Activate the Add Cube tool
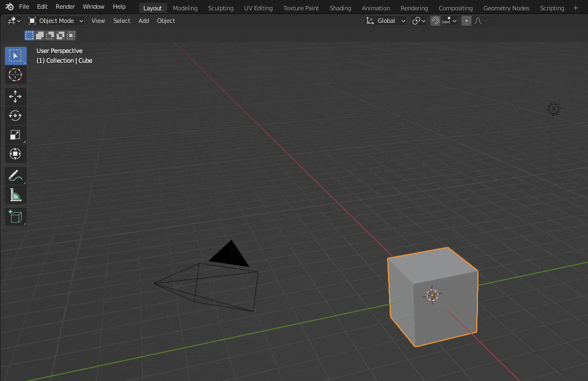This screenshot has width=588, height=381. click(15, 217)
